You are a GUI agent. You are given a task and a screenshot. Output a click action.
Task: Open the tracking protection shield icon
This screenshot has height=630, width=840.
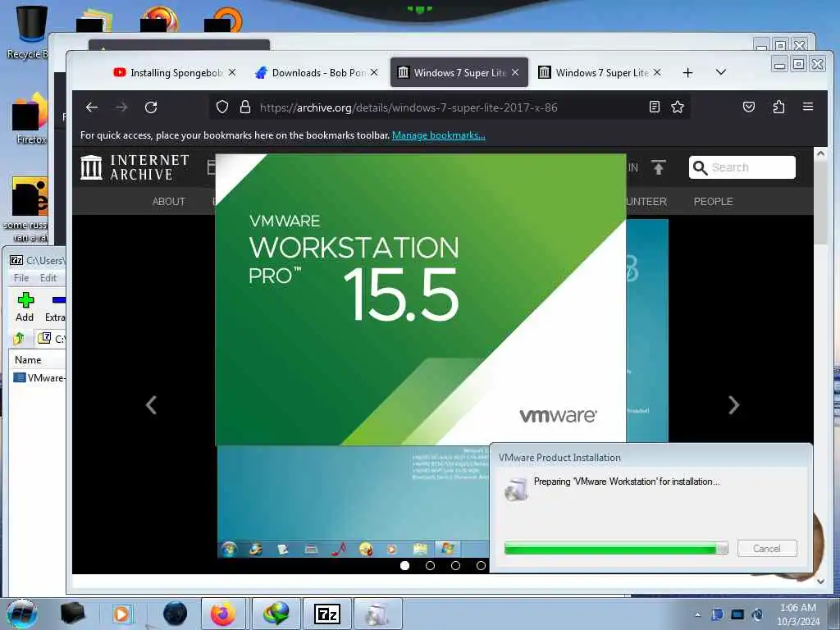tap(221, 107)
